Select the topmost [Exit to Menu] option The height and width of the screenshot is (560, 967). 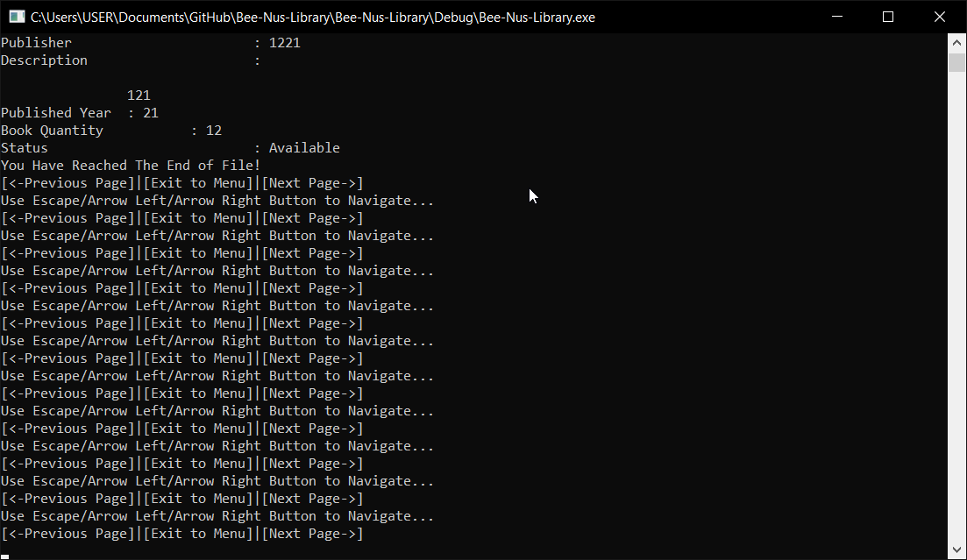click(x=198, y=183)
